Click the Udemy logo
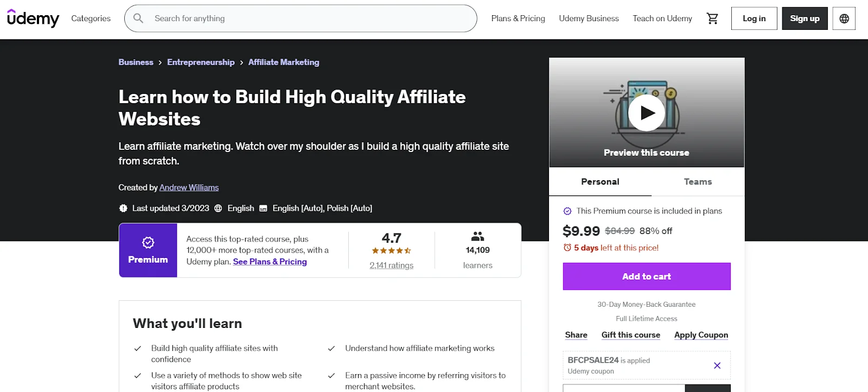This screenshot has height=392, width=868. click(33, 18)
